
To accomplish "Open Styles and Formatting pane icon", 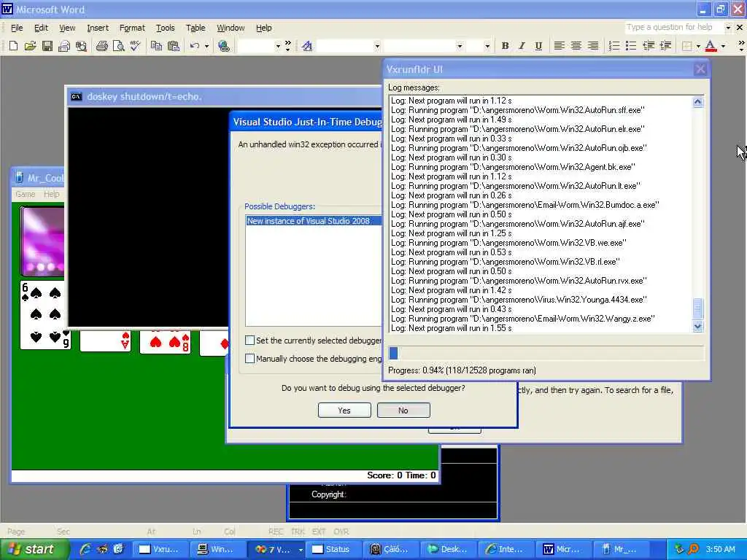I will 307,46.
